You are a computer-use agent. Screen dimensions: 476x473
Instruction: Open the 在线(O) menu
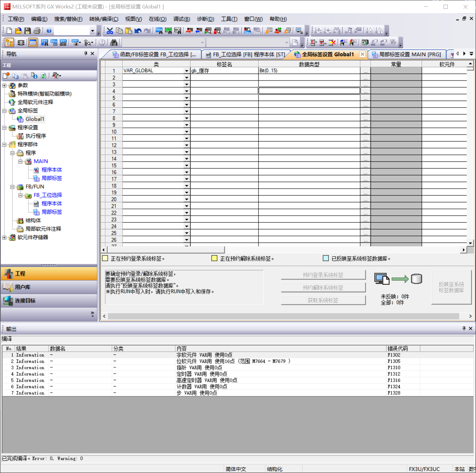157,19
